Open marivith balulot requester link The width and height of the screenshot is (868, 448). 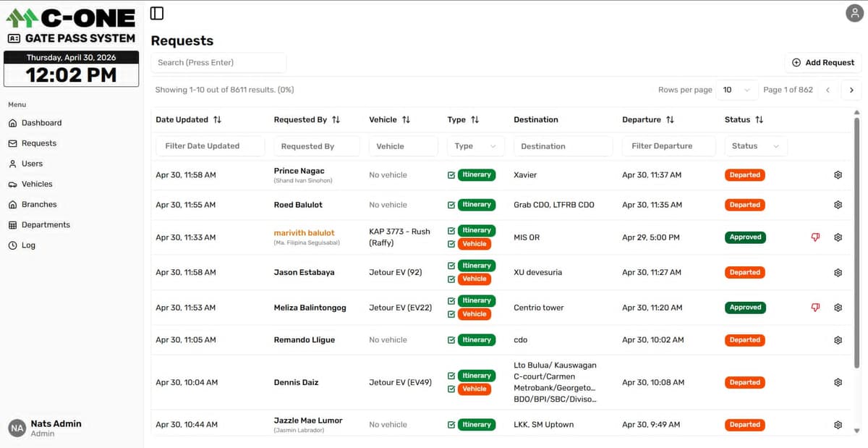[x=304, y=233]
